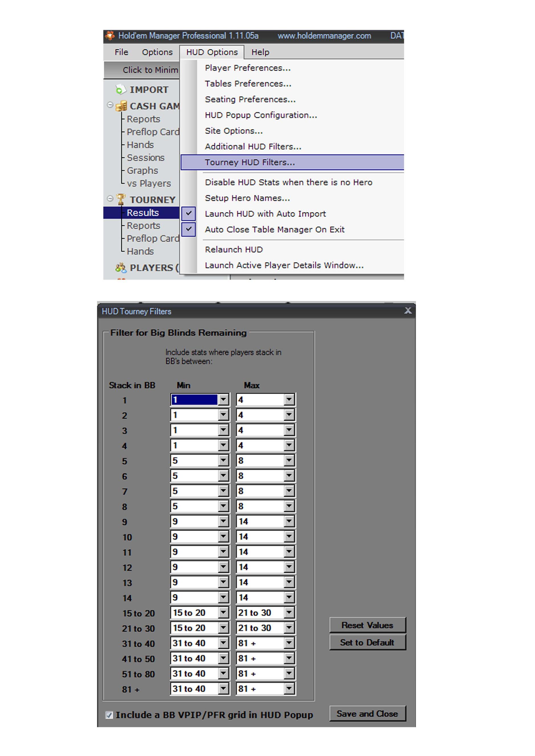This screenshot has width=535, height=756.
Task: Select Reports under Tourney
Action: tap(143, 225)
